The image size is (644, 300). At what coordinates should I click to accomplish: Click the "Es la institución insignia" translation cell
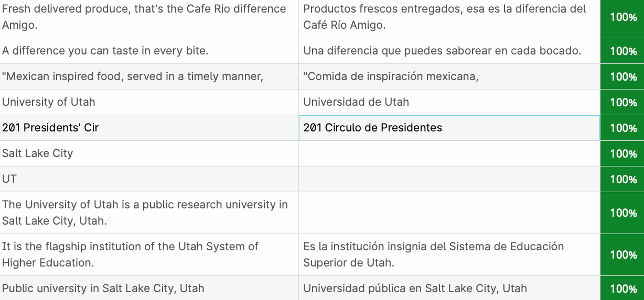click(449, 254)
